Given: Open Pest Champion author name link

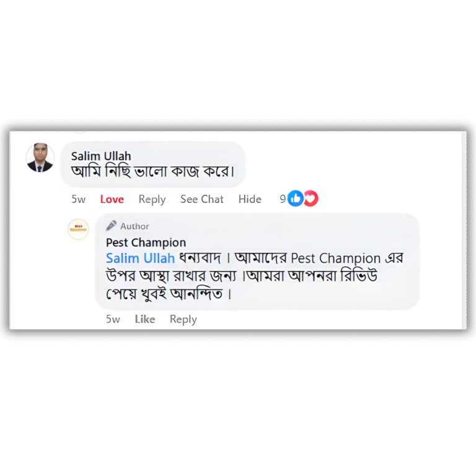Looking at the screenshot, I should [146, 242].
